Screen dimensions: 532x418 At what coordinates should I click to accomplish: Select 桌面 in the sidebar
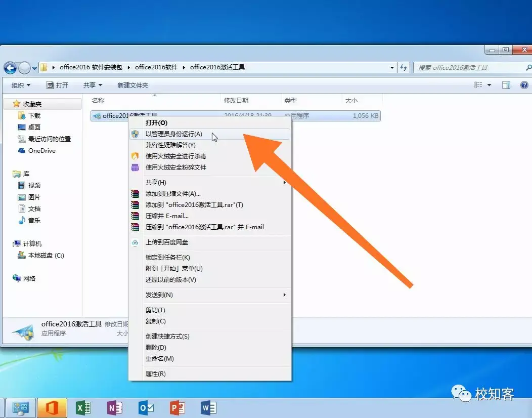coord(29,128)
